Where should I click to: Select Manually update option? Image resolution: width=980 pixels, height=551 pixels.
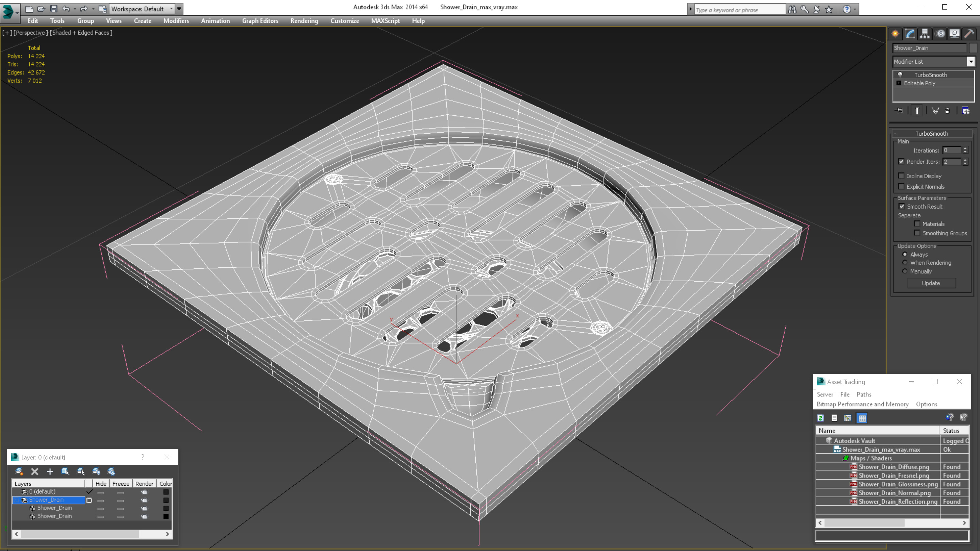(905, 271)
